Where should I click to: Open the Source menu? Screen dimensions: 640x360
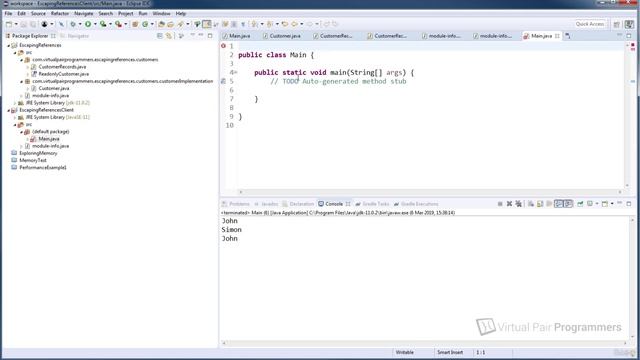pos(38,13)
